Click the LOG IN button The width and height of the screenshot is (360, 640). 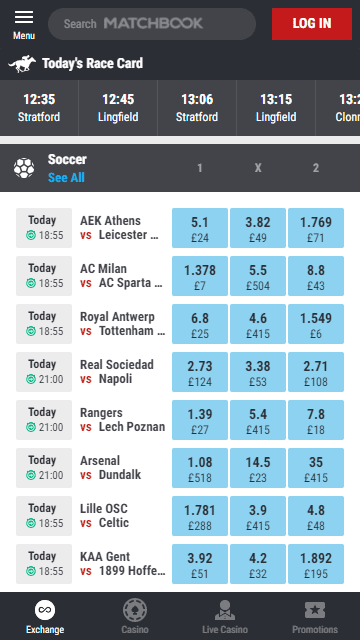pos(312,24)
